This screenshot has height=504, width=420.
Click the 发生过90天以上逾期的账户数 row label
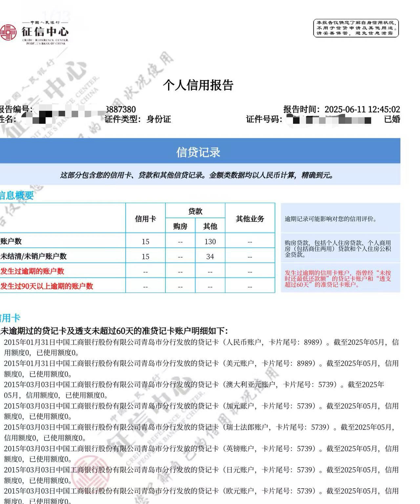tap(47, 286)
